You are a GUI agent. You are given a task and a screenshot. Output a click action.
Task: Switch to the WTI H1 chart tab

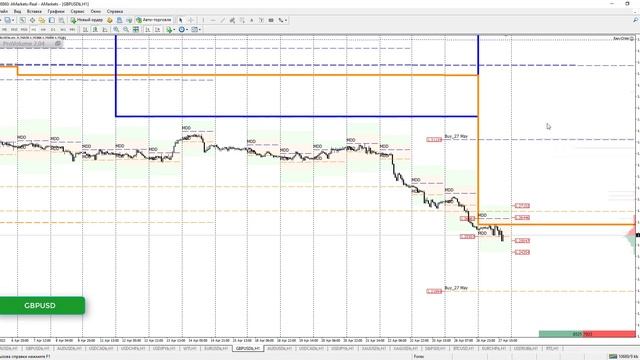point(190,349)
